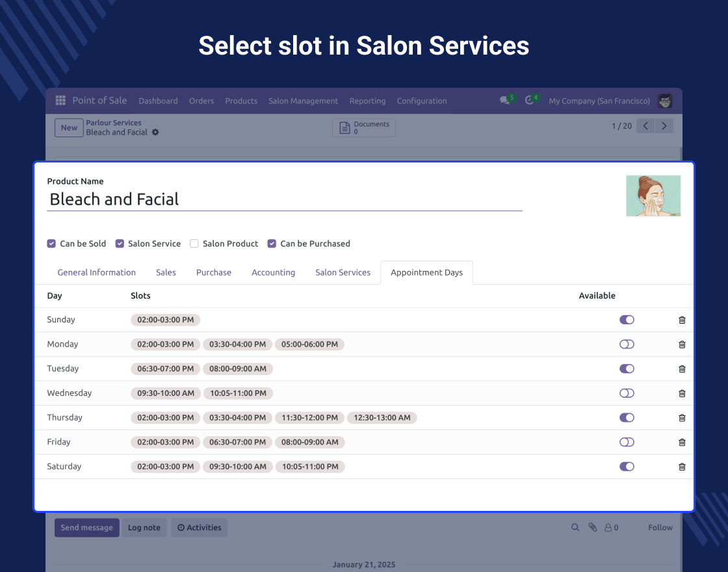Image resolution: width=728 pixels, height=572 pixels.
Task: Click Tuesday's 06:30-07:00 PM slot tag
Action: [x=165, y=369]
